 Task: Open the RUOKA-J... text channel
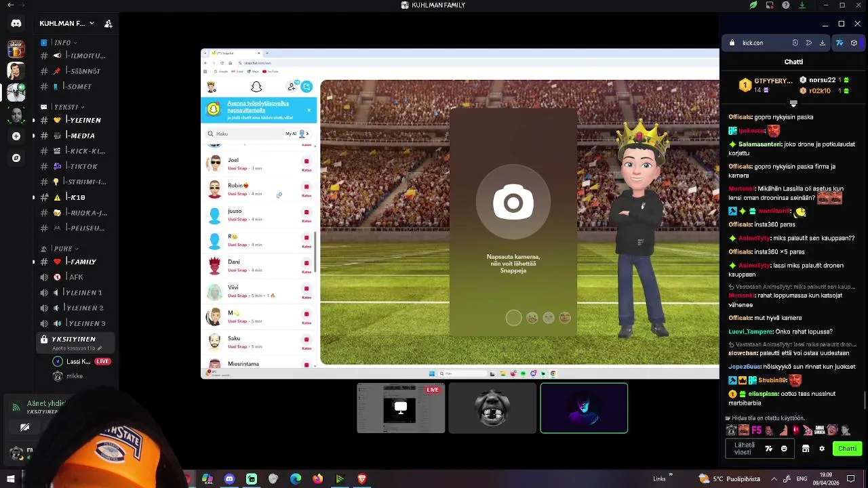pyautogui.click(x=76, y=213)
